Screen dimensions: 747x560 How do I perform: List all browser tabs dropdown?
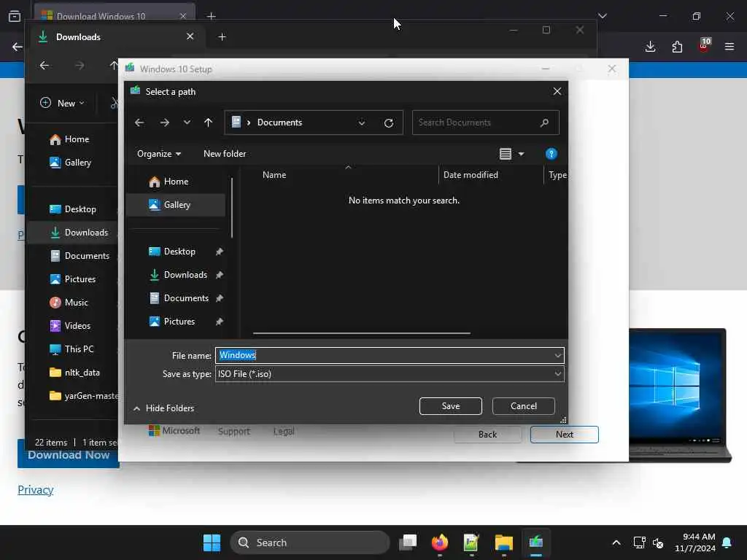603,16
